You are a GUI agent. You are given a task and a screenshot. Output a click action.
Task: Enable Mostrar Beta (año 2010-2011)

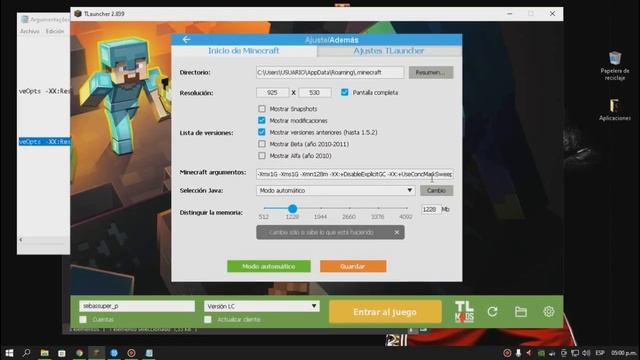[262, 144]
